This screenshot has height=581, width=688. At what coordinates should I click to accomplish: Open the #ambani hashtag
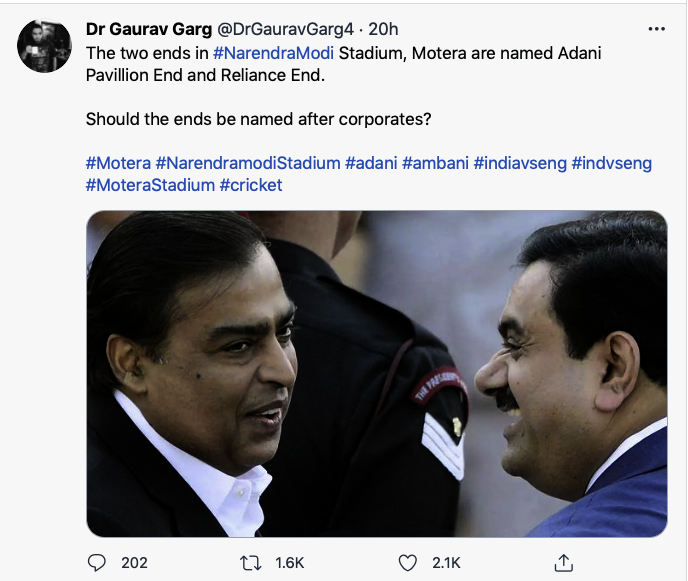click(435, 162)
